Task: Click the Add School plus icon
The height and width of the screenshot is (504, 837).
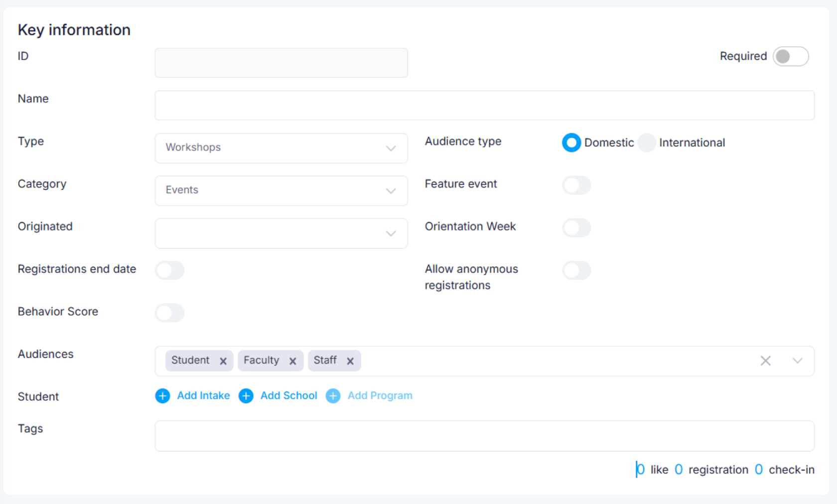Action: coord(246,396)
